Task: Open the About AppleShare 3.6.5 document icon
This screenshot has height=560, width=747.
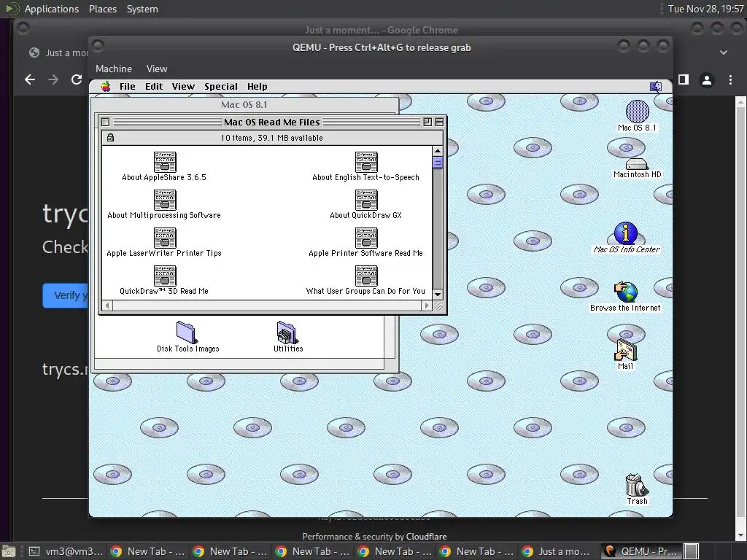Action: (165, 162)
